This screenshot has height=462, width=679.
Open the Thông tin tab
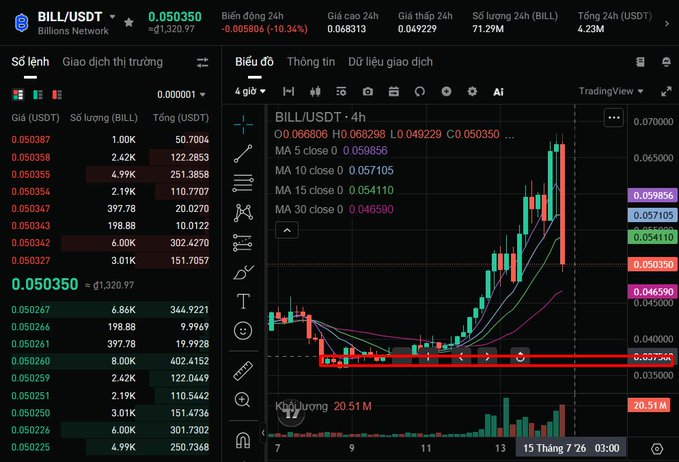coord(311,62)
